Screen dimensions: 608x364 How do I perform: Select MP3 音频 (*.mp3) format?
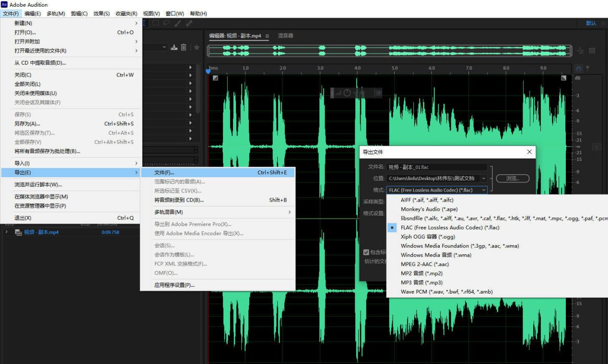497,283
